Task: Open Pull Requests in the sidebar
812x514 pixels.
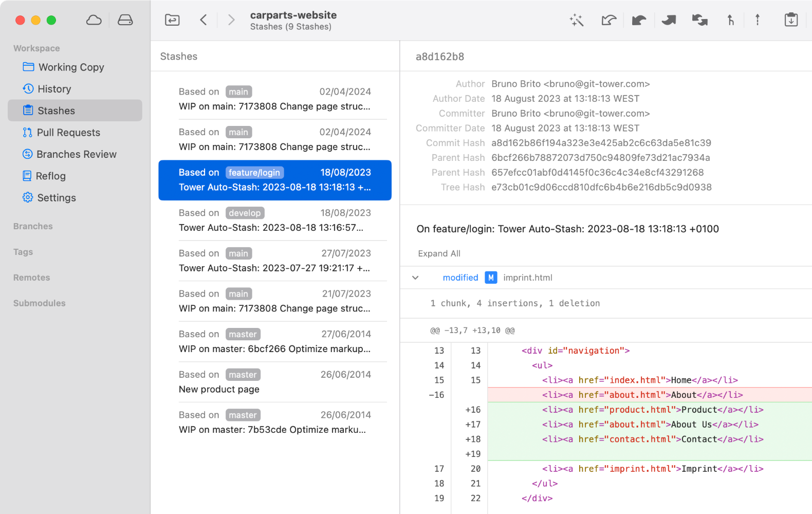Action: (68, 133)
